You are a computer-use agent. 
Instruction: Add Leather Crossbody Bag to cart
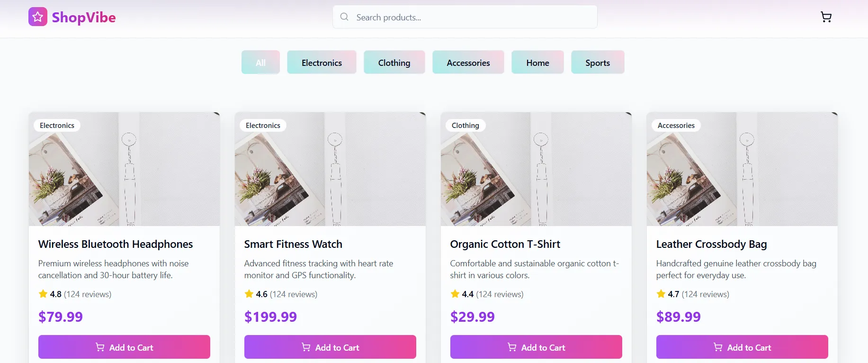tap(742, 347)
